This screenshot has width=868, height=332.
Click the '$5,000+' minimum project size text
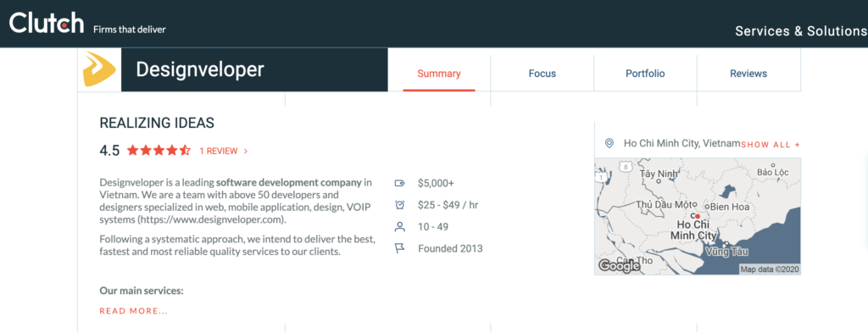[436, 183]
